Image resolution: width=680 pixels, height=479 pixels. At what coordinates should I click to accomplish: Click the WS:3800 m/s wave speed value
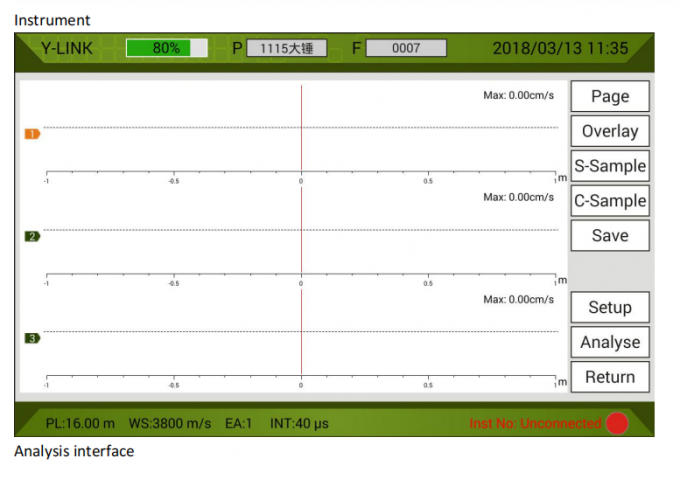pyautogui.click(x=168, y=423)
